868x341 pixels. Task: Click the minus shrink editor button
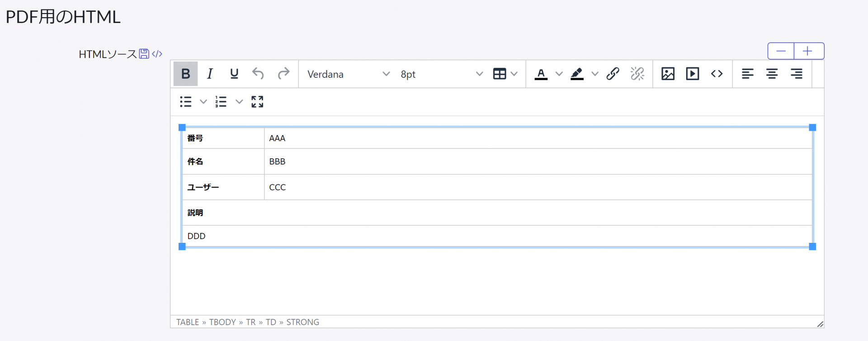781,51
